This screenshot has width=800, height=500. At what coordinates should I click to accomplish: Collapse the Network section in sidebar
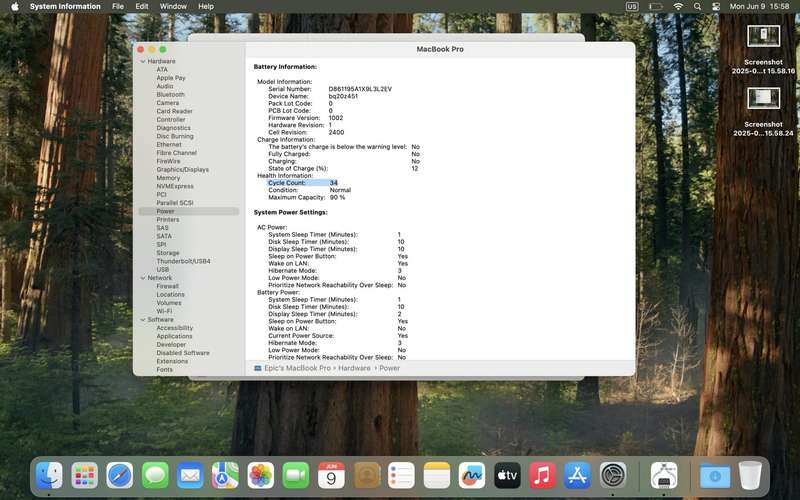click(143, 278)
